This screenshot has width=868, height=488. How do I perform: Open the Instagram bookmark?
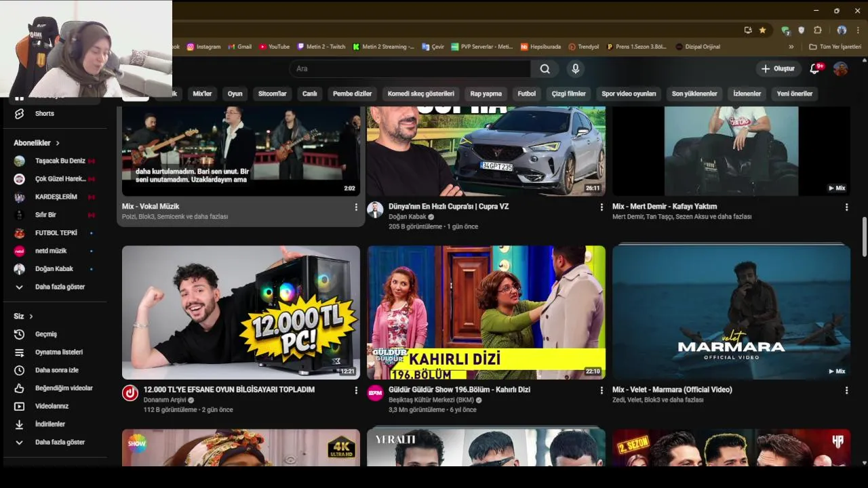(203, 47)
